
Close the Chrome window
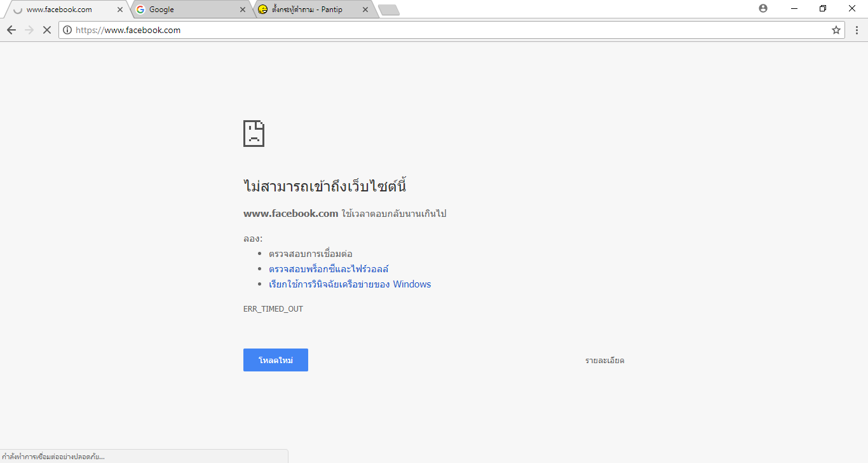pyautogui.click(x=852, y=8)
